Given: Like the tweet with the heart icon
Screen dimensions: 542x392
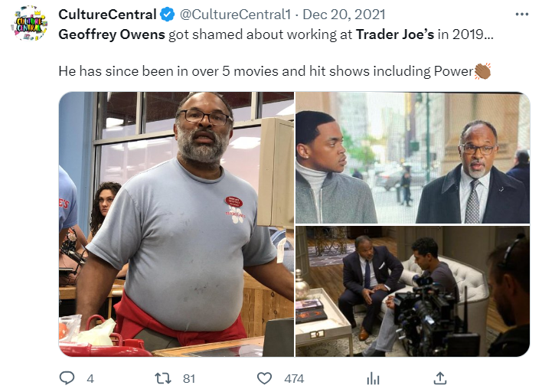Looking at the screenshot, I should pos(264,378).
